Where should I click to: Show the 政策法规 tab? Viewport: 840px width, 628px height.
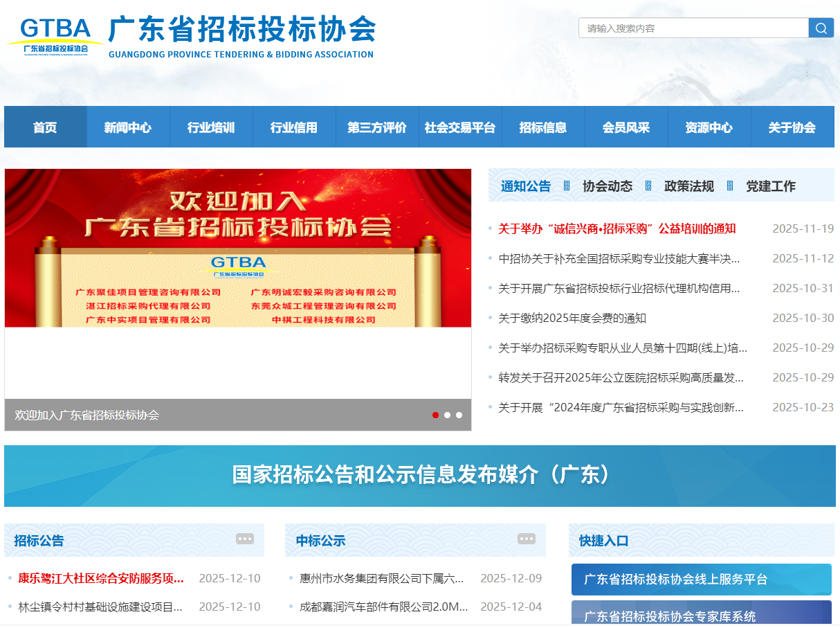coord(688,186)
